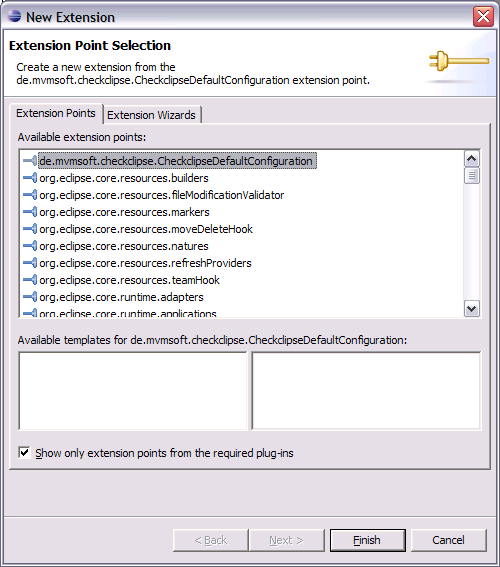This screenshot has height=567, width=500.
Task: Click the icon next to org.eclipse.core.resources.refreshProviders
Action: [30, 263]
